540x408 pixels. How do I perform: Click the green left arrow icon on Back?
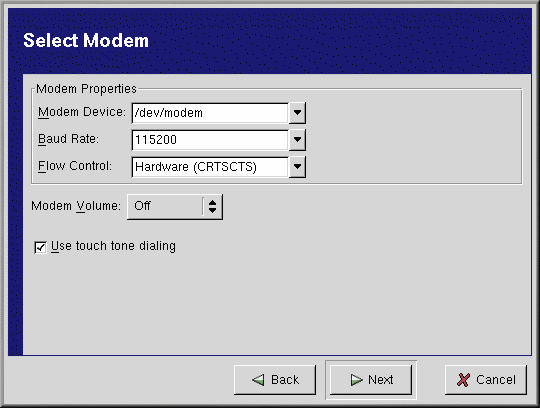point(258,380)
